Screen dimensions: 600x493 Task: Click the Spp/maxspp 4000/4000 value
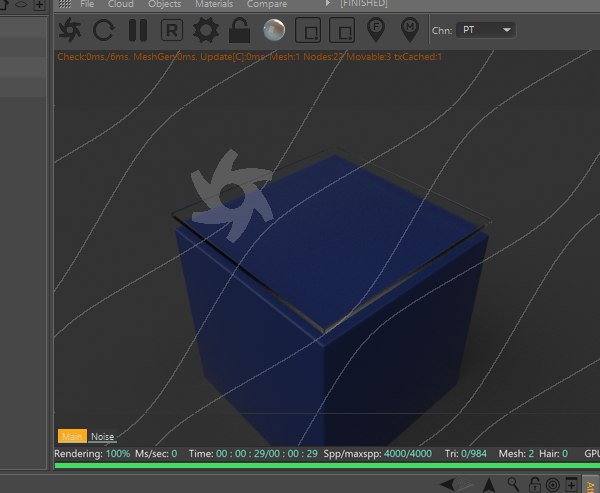(x=408, y=454)
